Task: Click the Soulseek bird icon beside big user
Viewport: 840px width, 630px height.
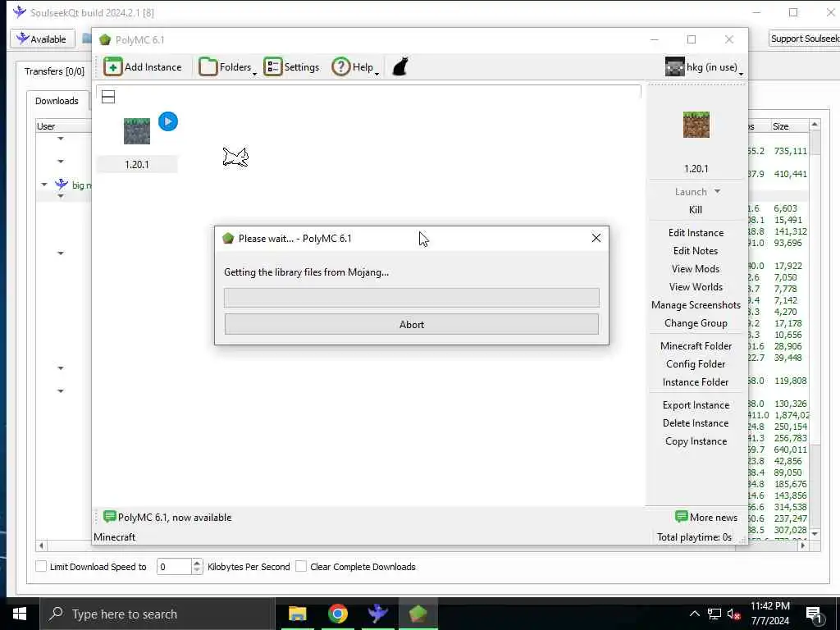Action: pyautogui.click(x=62, y=185)
